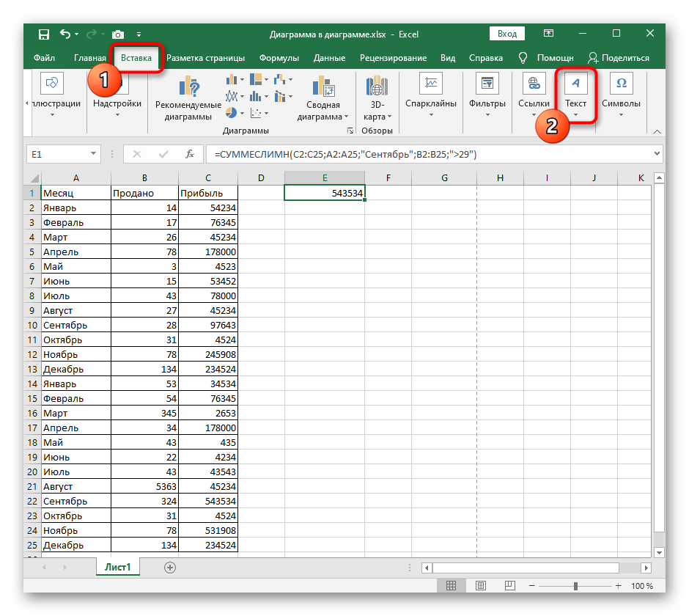Click the zoom slider handle
The width and height of the screenshot is (689, 616).
[575, 586]
